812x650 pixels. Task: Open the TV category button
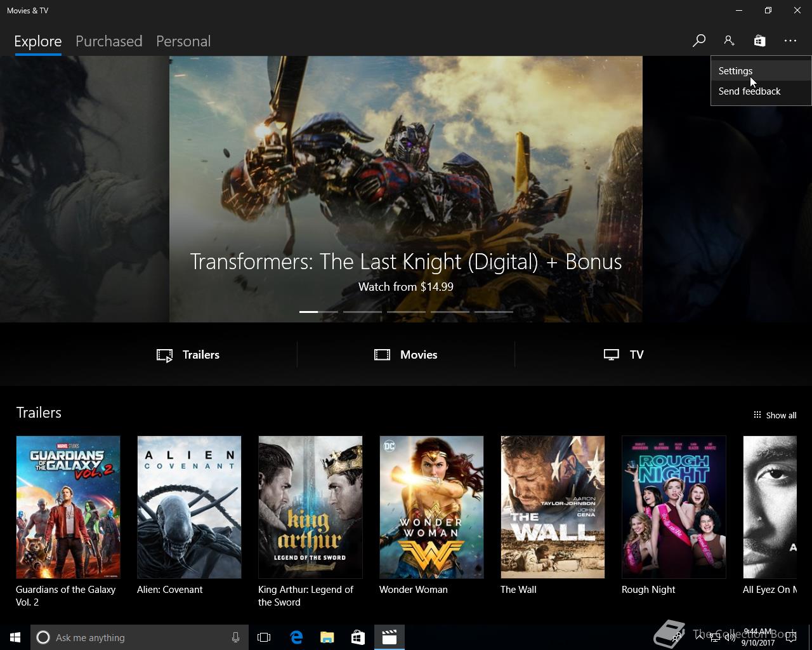pos(624,355)
